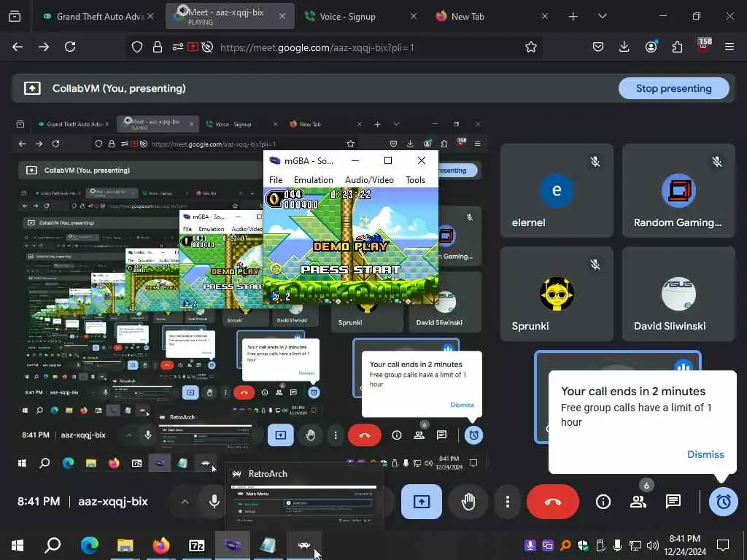The image size is (747, 560).
Task: Switch to mGBA in the taskbar
Action: [x=233, y=545]
